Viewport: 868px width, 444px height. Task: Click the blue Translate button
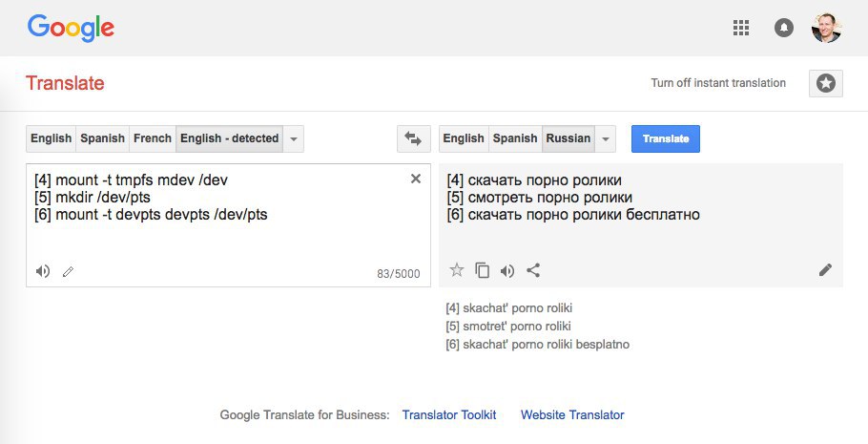click(666, 138)
